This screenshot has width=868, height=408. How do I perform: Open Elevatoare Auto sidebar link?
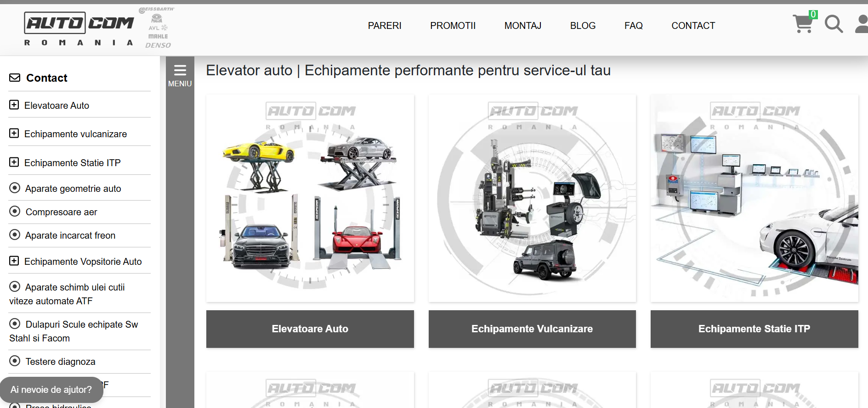57,106
